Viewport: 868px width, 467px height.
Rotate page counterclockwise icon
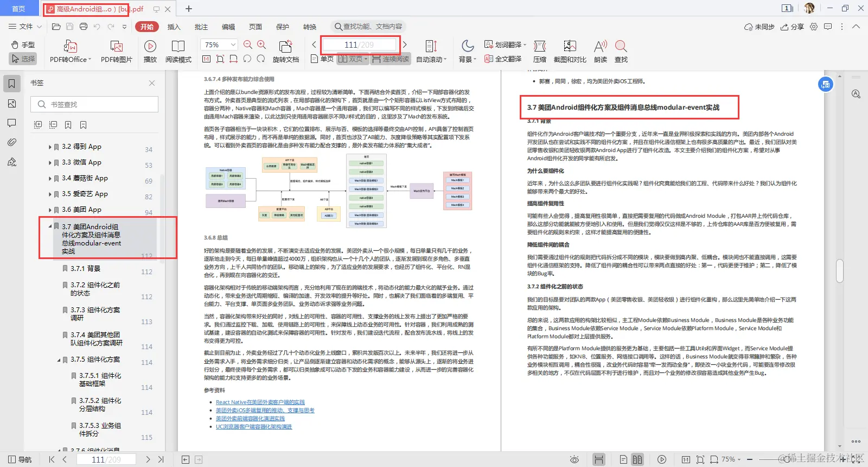click(247, 59)
